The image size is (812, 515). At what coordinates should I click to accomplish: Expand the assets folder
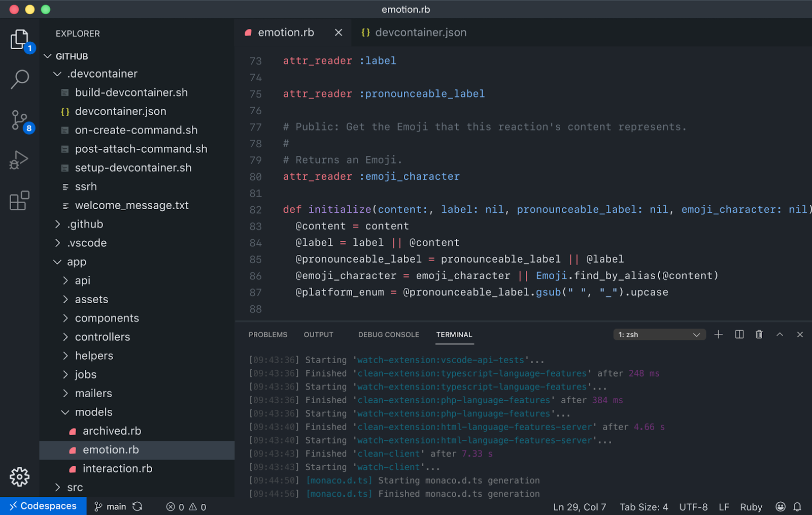point(65,299)
